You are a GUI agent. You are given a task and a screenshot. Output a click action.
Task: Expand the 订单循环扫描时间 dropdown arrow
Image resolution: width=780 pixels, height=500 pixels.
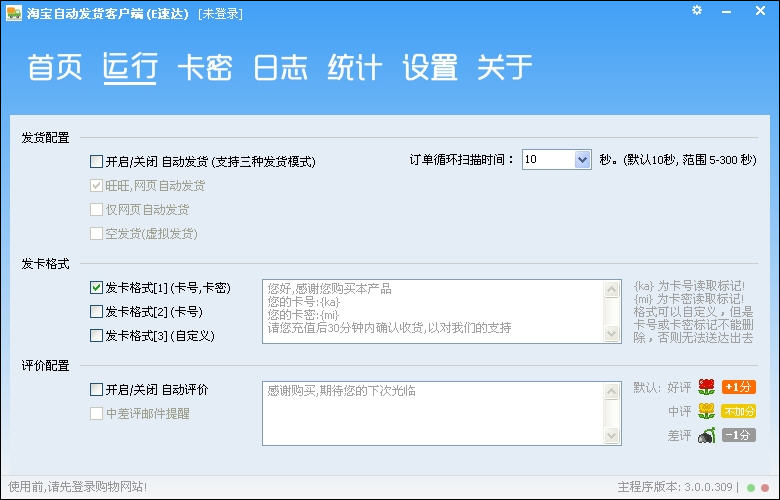coord(582,160)
